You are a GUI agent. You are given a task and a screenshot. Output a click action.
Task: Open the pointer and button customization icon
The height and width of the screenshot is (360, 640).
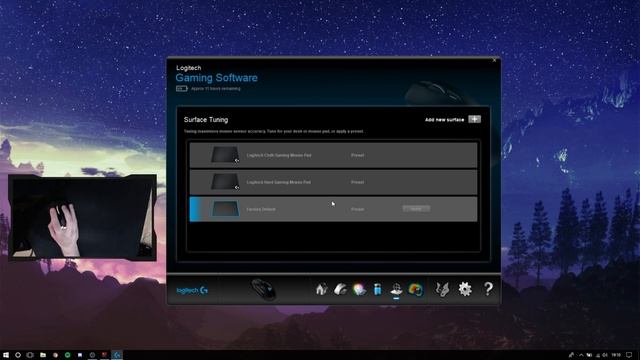point(340,289)
